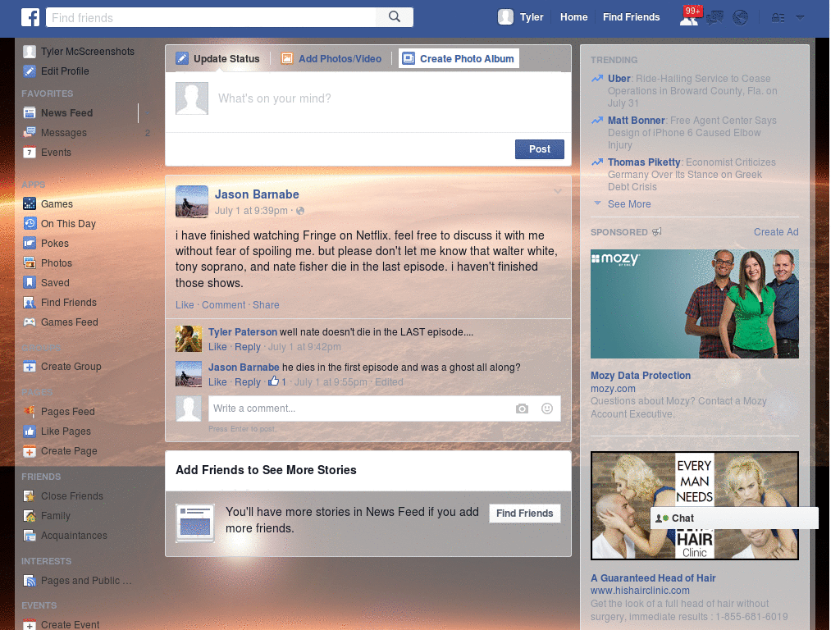Open emoji picker in comment box
The width and height of the screenshot is (840, 630).
547,409
